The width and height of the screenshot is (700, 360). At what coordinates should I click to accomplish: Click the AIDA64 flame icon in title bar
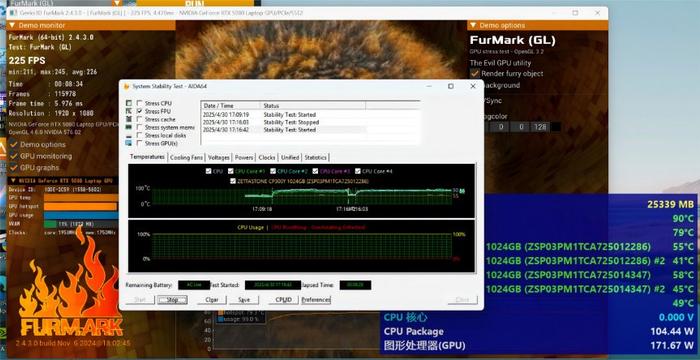[126, 86]
